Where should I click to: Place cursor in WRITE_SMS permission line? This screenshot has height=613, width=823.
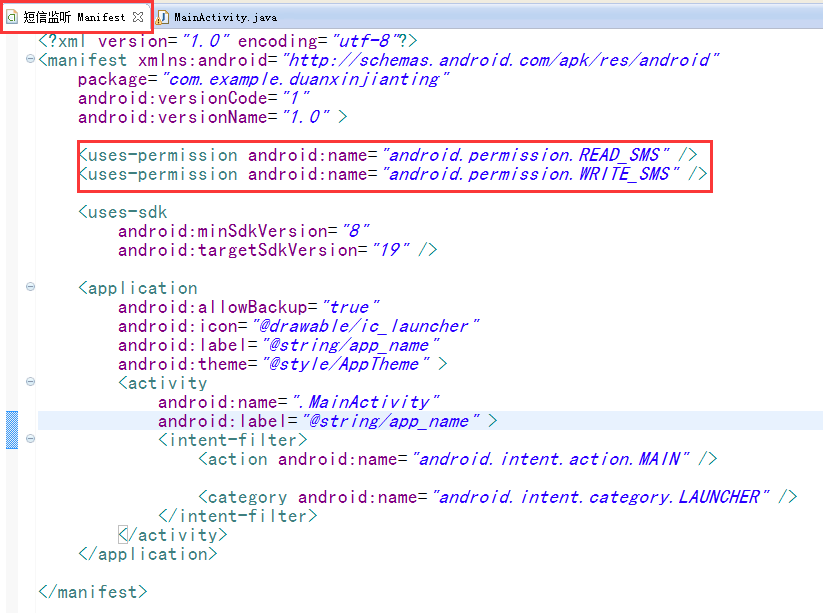[x=393, y=174]
